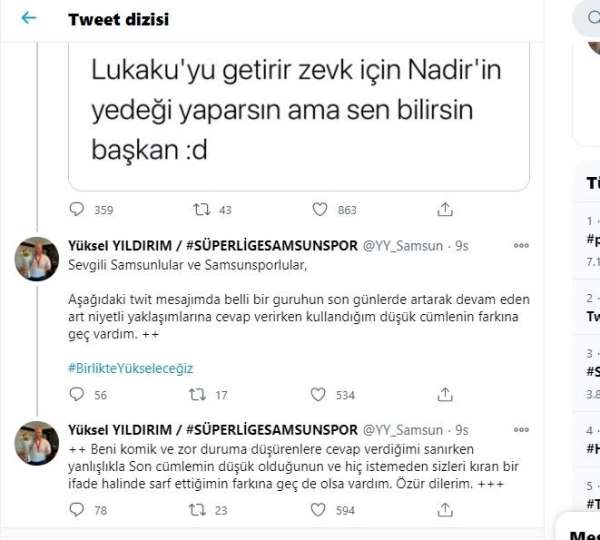This screenshot has height=540, width=600.
Task: Like the tweet with 594 likes
Action: (x=320, y=510)
